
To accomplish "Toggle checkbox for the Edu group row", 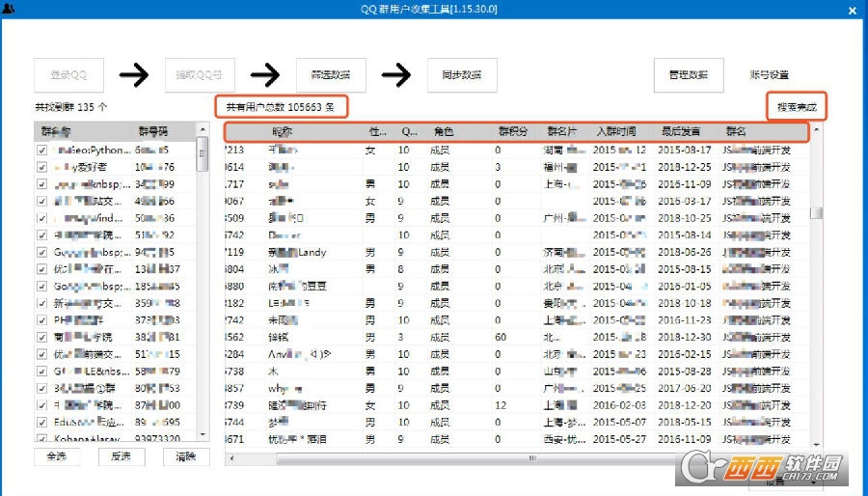I will [42, 423].
